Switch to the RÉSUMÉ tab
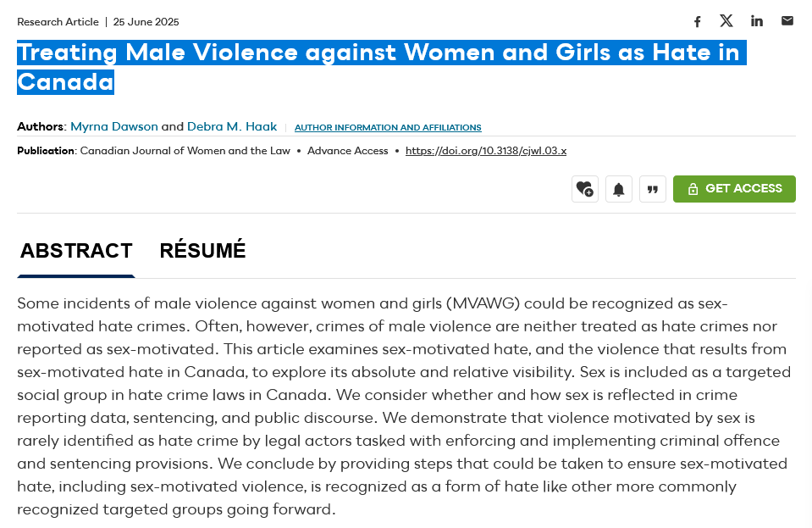812x528 pixels. (x=202, y=251)
